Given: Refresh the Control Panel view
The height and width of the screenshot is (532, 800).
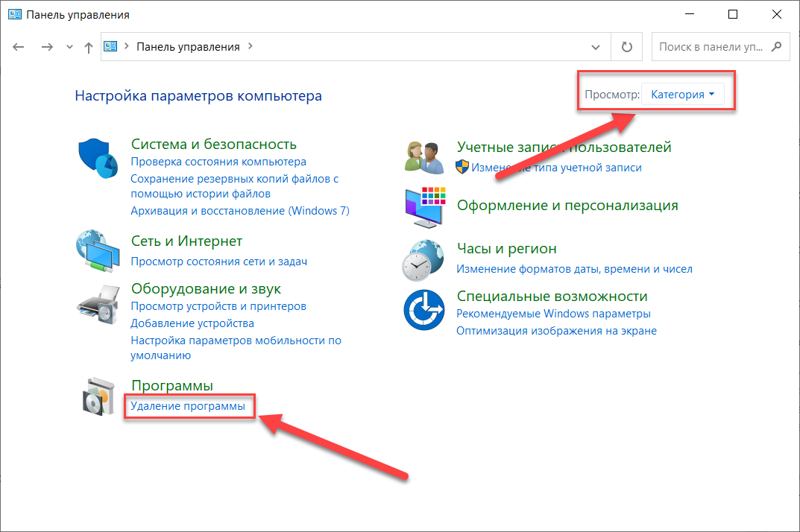Looking at the screenshot, I should pos(627,47).
